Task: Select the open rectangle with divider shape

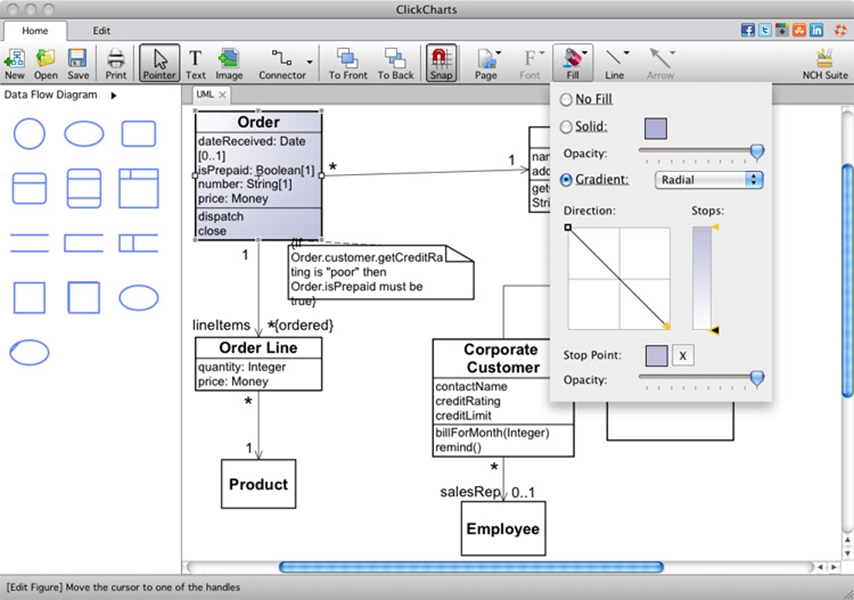Action: [x=138, y=243]
